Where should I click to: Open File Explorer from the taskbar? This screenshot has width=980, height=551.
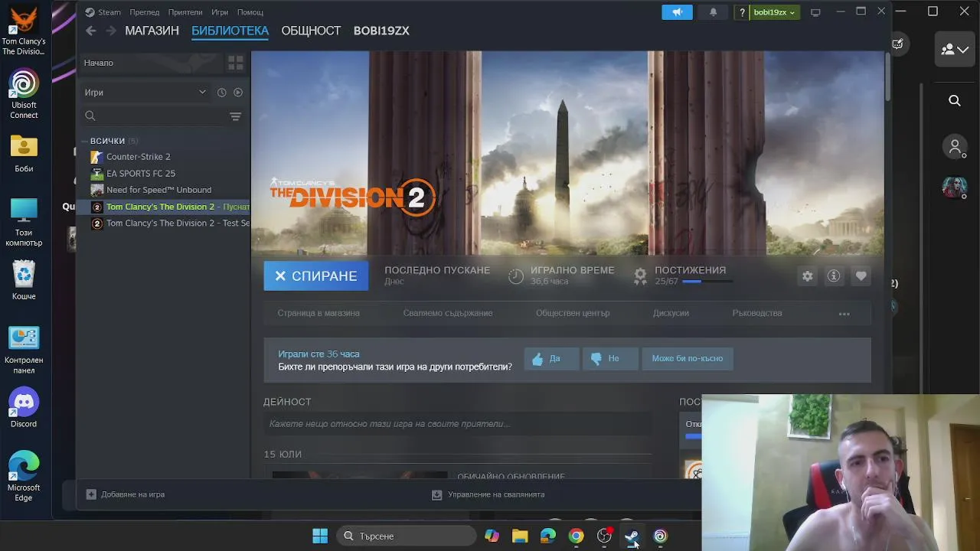pos(520,536)
